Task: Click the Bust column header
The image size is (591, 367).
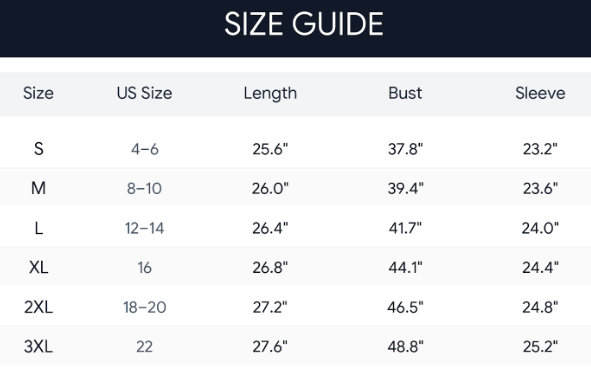Action: [405, 93]
